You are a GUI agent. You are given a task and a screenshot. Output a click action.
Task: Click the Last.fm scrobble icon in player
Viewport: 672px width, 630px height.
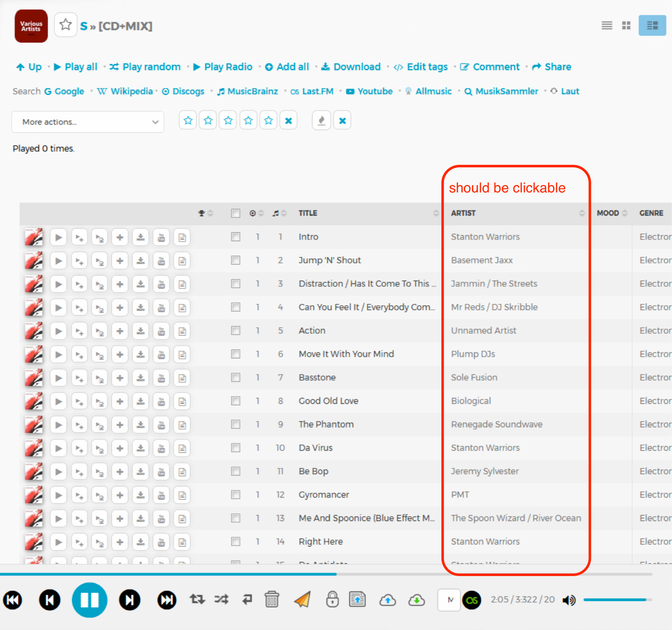tap(472, 600)
